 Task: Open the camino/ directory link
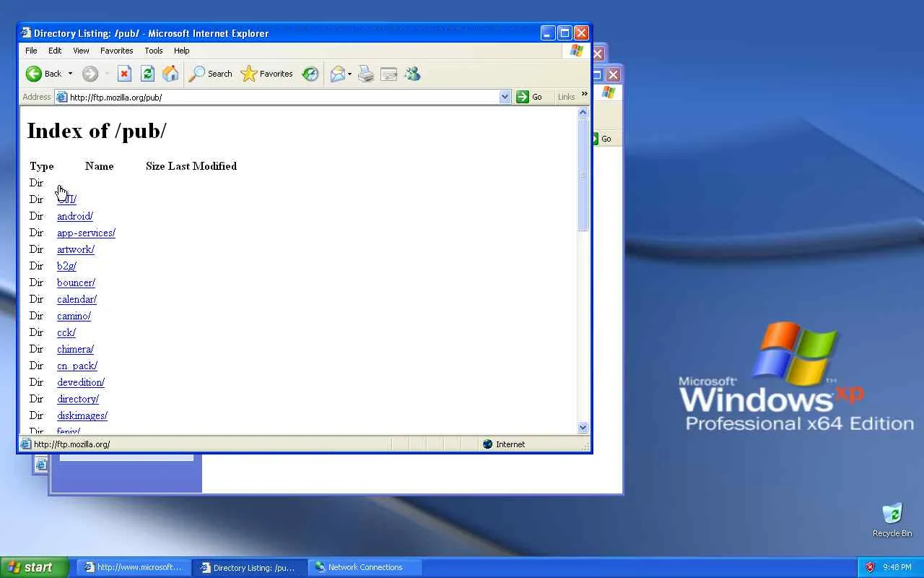[74, 316]
